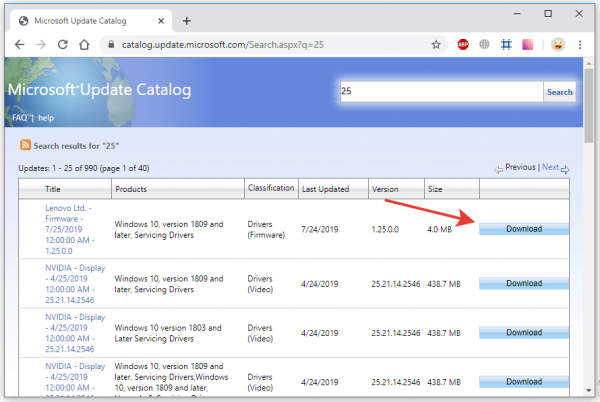Click the page scrollbar down arrow
Image resolution: width=600 pixels, height=402 pixels.
click(x=589, y=391)
